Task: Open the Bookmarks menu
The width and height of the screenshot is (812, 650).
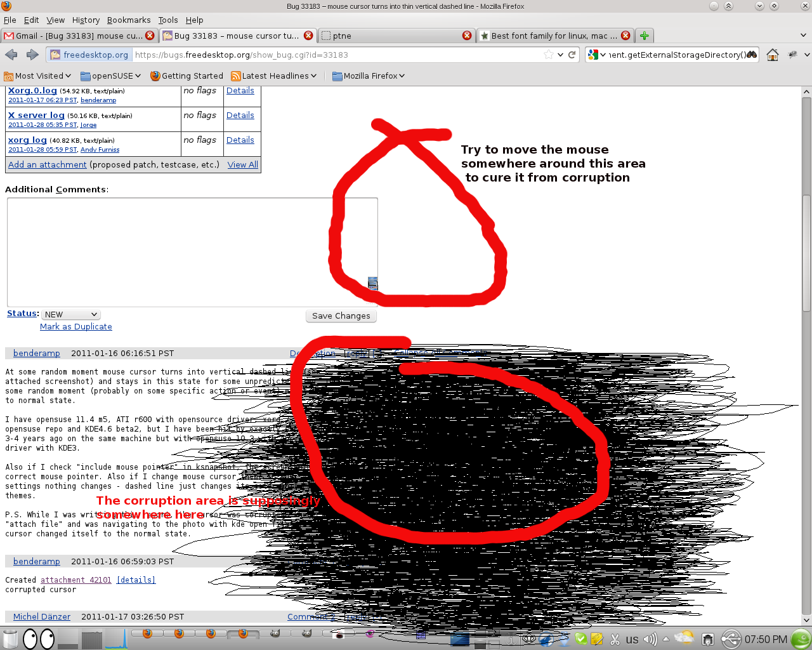Action: (x=129, y=20)
